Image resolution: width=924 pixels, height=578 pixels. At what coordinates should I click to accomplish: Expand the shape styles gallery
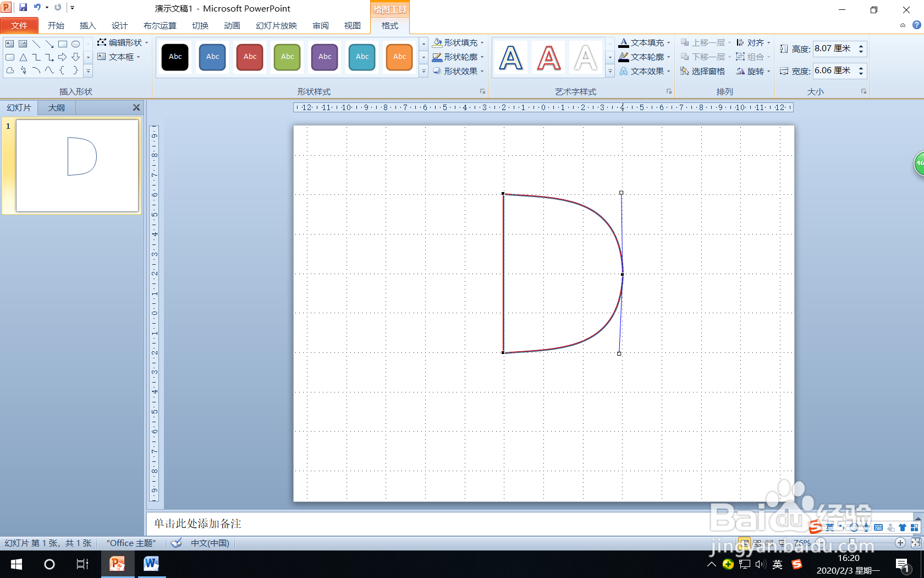tap(424, 71)
